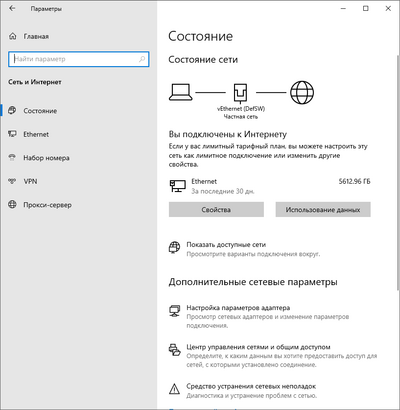Click the Вы подключены к Интернету heading
400x410 pixels.
click(x=228, y=134)
